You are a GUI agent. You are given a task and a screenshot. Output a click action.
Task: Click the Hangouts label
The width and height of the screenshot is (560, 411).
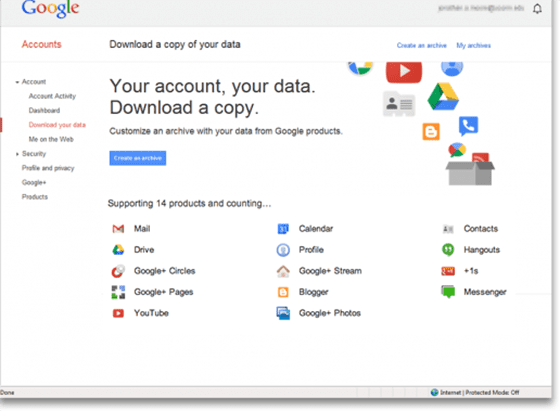[481, 250]
